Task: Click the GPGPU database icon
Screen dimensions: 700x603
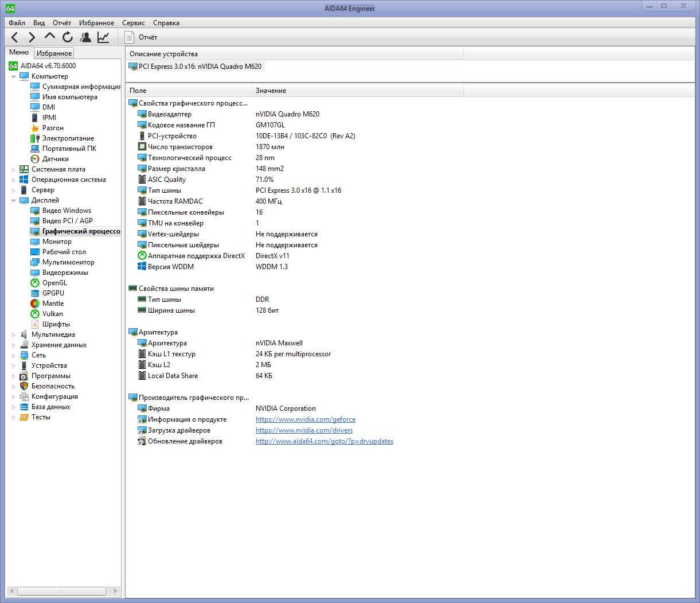Action: point(35,293)
